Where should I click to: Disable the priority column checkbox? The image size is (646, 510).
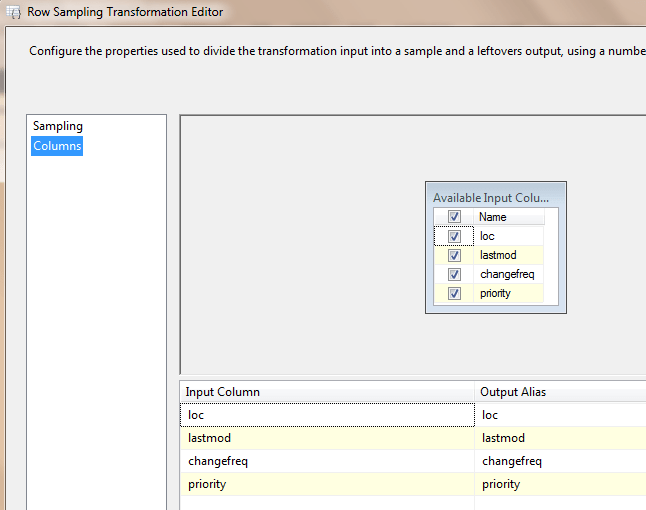[454, 293]
